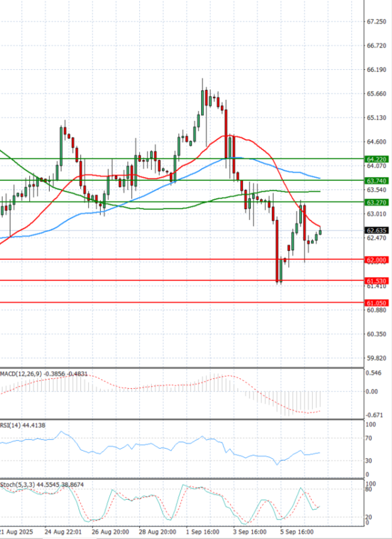Click the 63.010 price axis value
This screenshot has width=392, height=539.
(x=376, y=214)
